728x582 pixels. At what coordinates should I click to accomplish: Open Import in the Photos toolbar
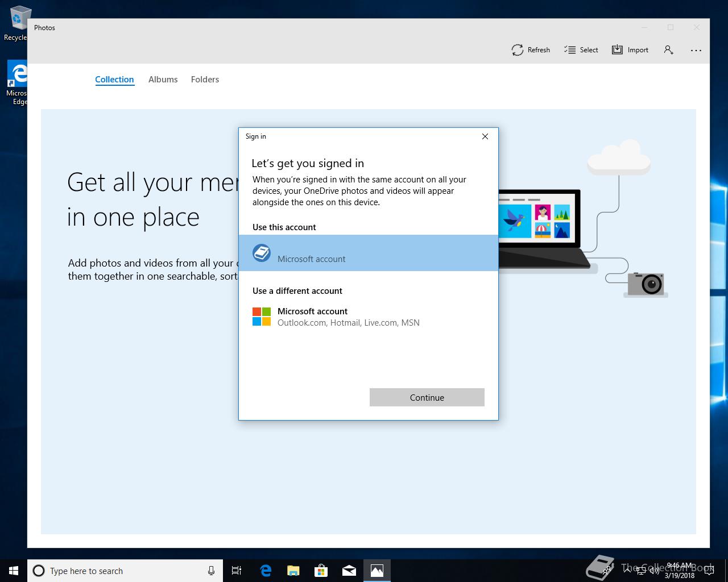click(x=630, y=50)
